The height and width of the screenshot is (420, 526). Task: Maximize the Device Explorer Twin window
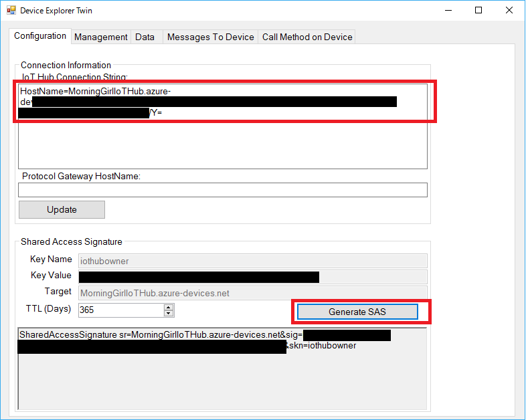click(478, 11)
